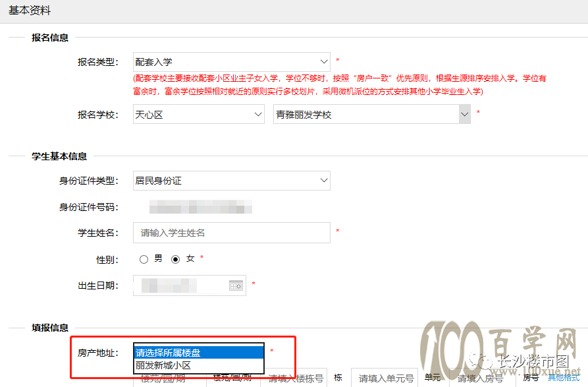Click the 房产地址 label
588x387 pixels.
[x=98, y=353]
